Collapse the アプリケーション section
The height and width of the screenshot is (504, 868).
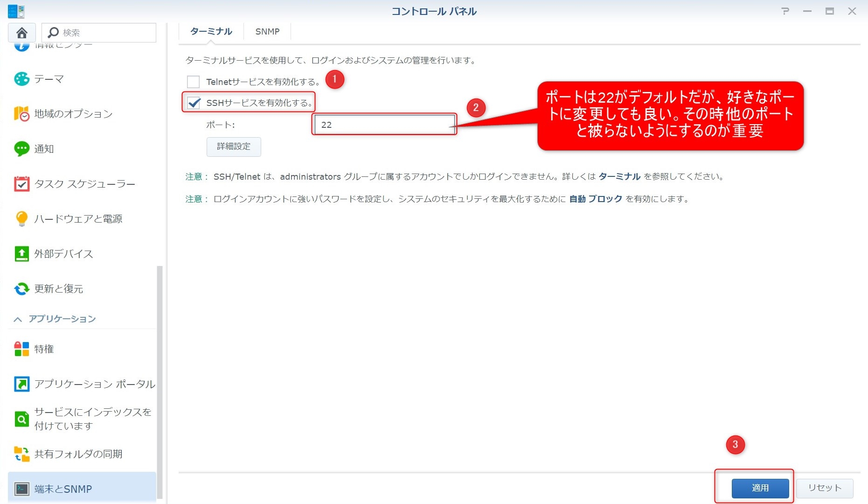(18, 319)
